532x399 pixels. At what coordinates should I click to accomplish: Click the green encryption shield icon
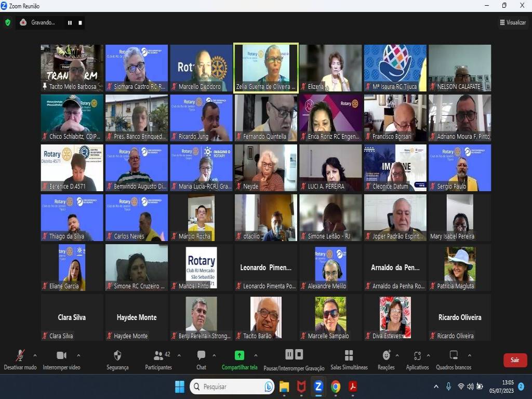coord(7,22)
